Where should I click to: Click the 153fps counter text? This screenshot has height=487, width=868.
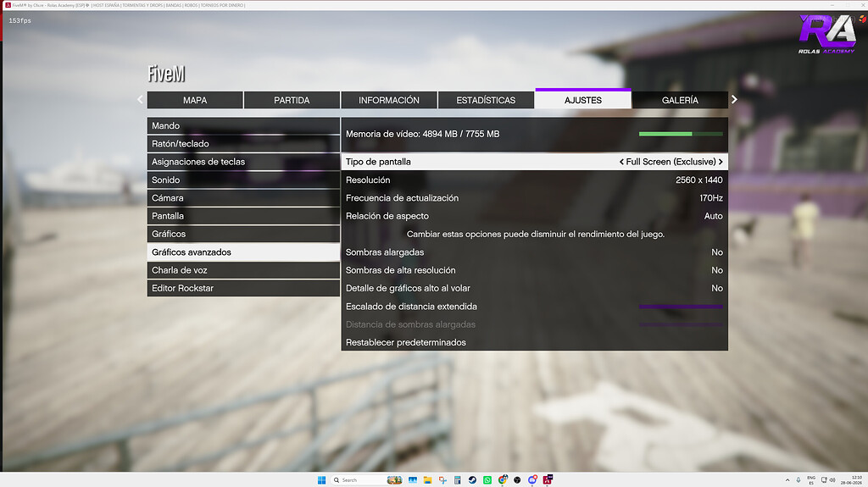click(x=20, y=20)
